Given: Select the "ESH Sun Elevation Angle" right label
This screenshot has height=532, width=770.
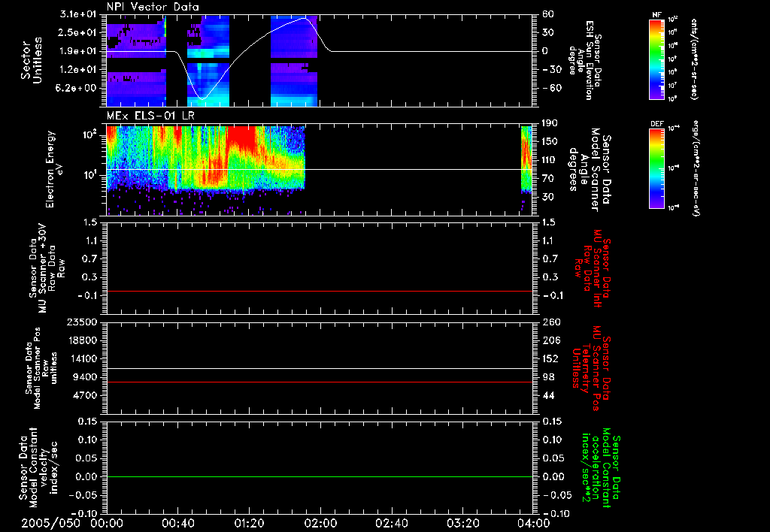Looking at the screenshot, I should tap(586, 60).
